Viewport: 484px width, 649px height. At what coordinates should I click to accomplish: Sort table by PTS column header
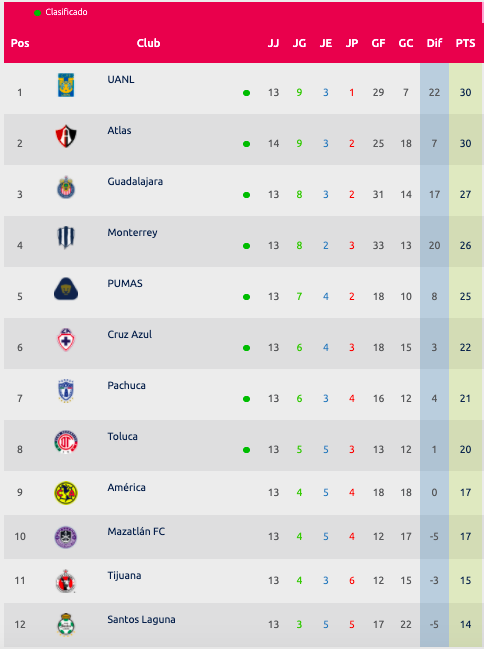click(x=465, y=43)
